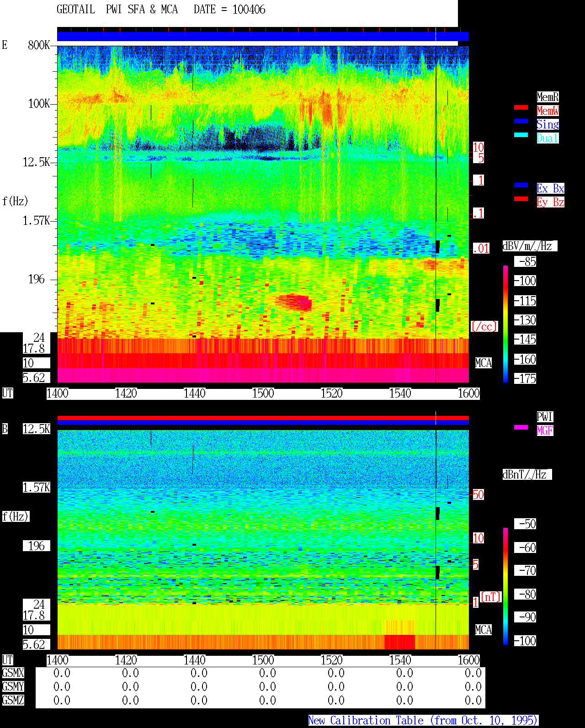Click the f(Hz) label of the B panel

[15, 516]
